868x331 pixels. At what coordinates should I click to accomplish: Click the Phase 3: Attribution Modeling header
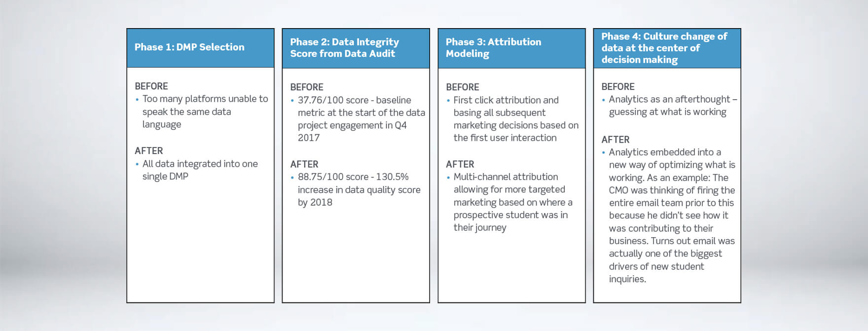point(493,48)
